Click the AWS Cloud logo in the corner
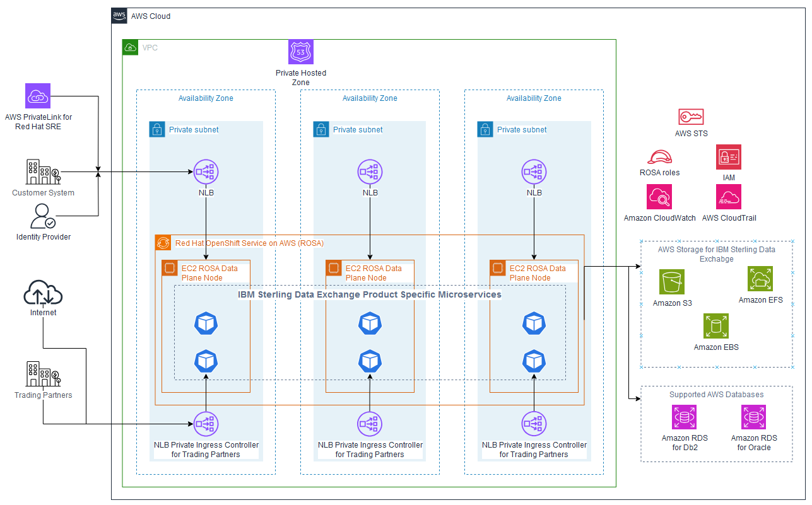 point(119,16)
